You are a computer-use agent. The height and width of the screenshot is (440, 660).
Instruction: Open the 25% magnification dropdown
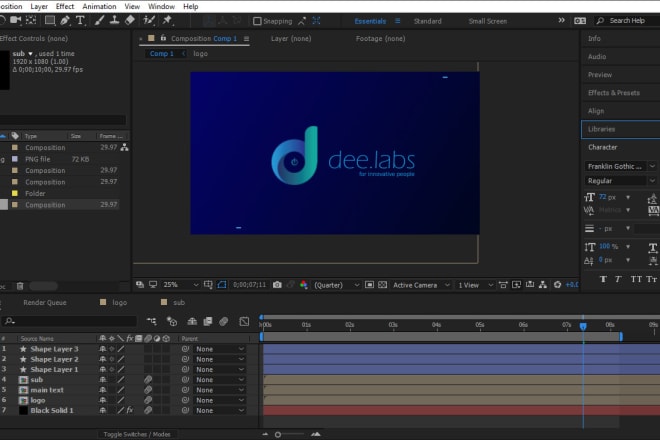pos(180,285)
